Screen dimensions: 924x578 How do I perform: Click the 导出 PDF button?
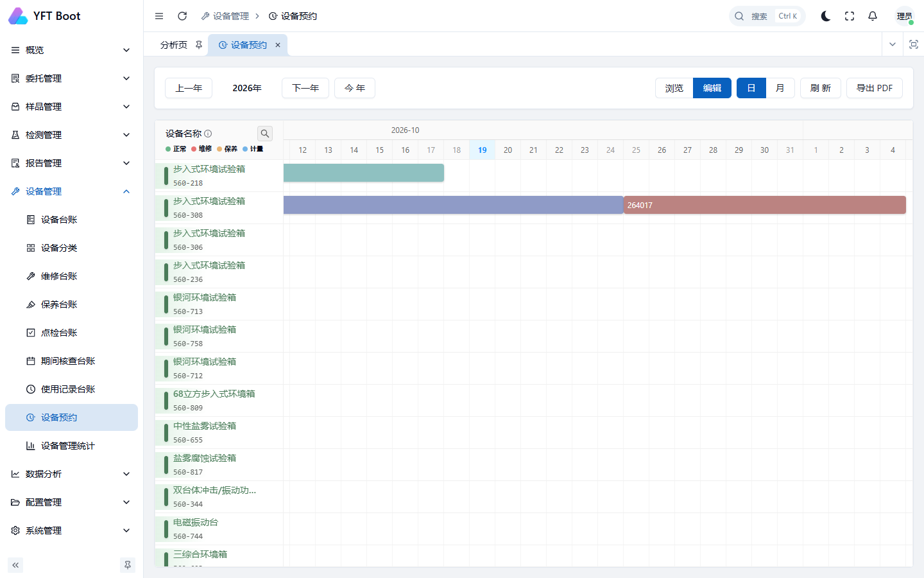pyautogui.click(x=875, y=88)
